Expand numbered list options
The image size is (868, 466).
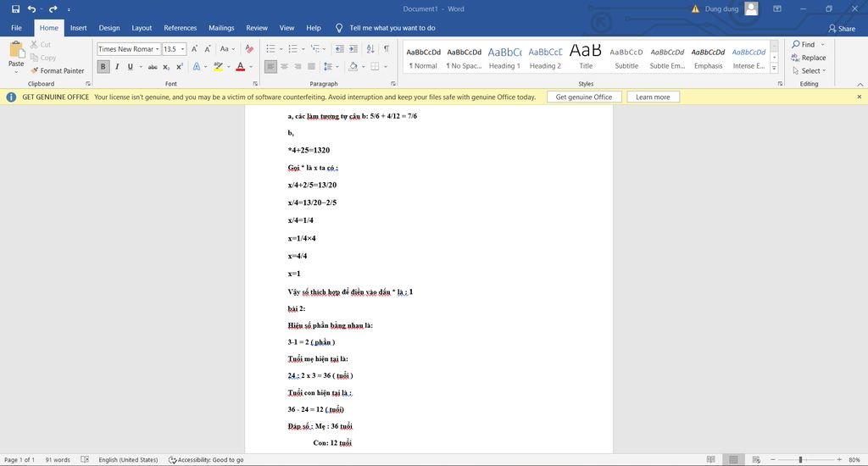303,48
